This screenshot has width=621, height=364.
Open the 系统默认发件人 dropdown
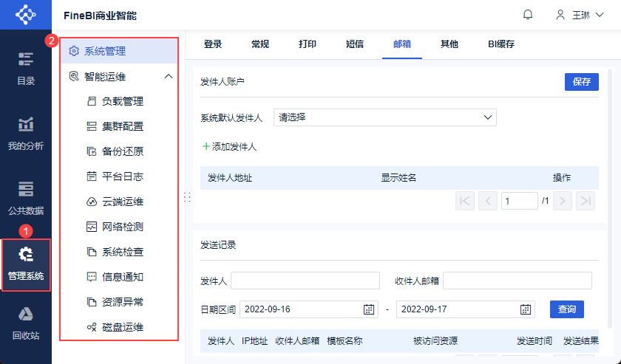coord(384,117)
